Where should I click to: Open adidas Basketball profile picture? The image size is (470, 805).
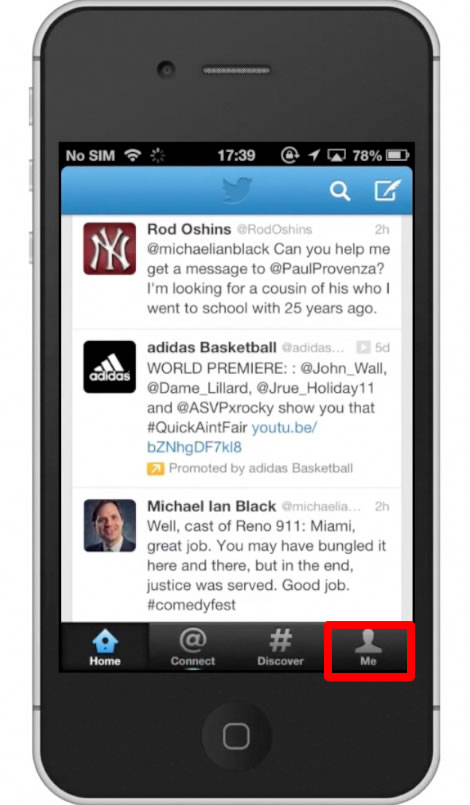(x=110, y=367)
